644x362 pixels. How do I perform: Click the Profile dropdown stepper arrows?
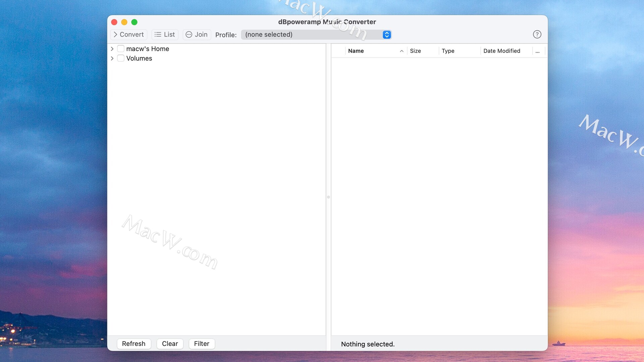tap(387, 35)
